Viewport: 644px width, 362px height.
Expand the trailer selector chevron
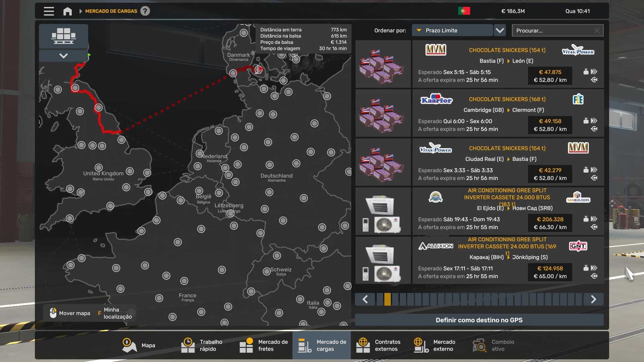click(x=63, y=56)
